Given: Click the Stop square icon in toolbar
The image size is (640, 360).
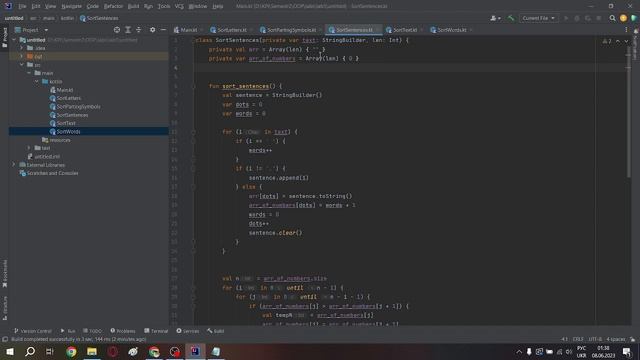Looking at the screenshot, I should pos(598,18).
